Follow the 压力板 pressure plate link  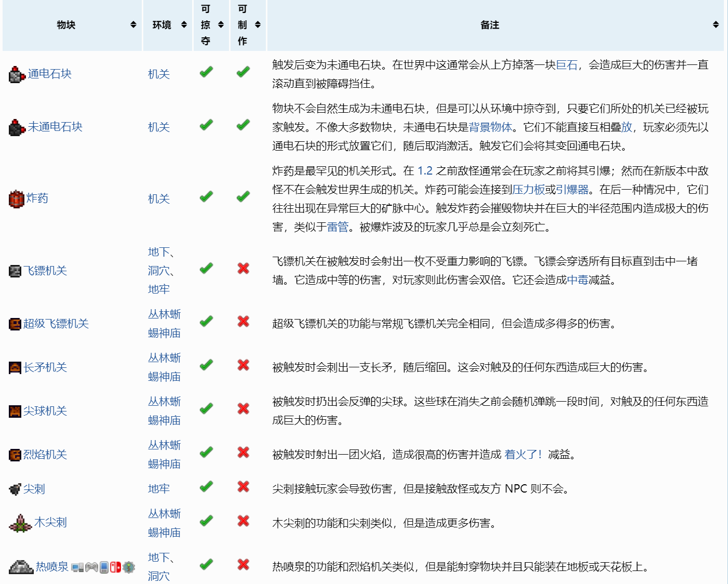click(x=529, y=190)
